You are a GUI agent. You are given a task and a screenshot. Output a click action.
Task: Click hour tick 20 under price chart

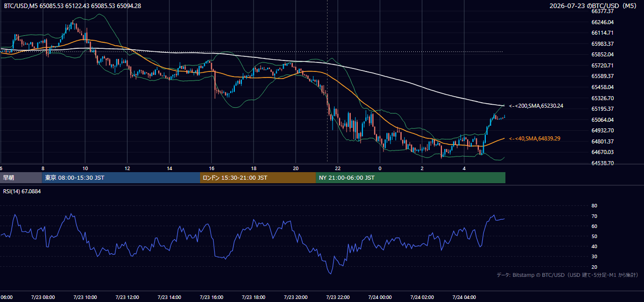click(x=296, y=168)
